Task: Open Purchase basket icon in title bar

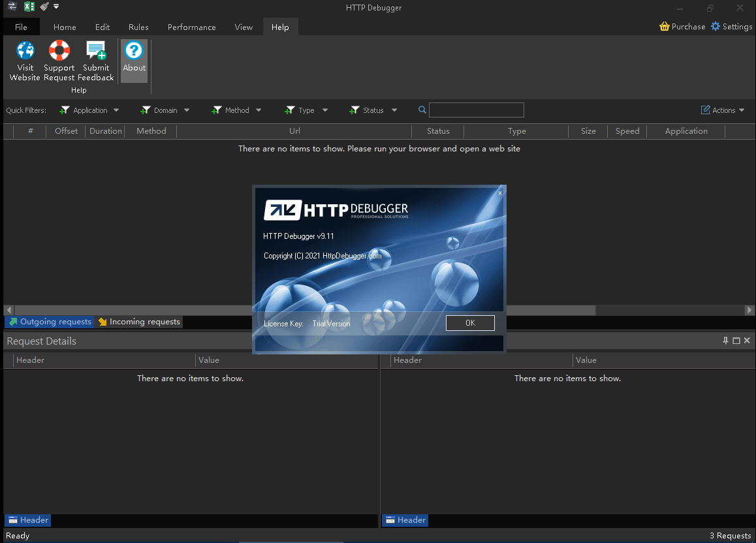Action: point(665,27)
